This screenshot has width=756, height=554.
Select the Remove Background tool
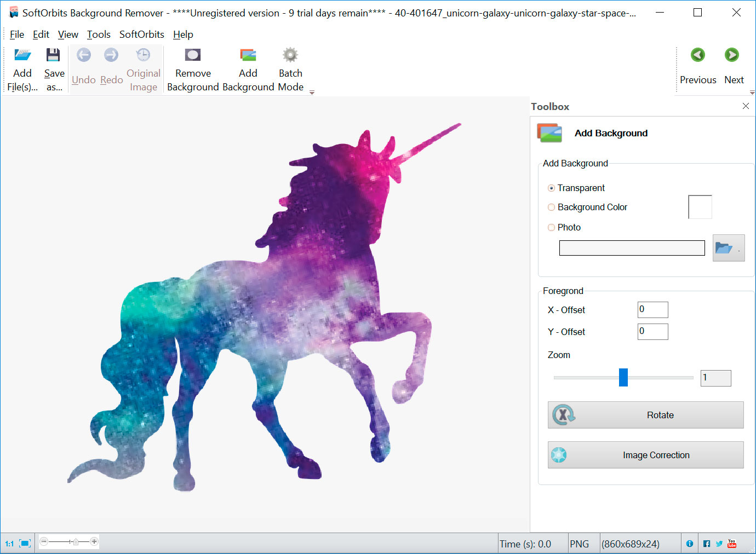click(x=193, y=67)
